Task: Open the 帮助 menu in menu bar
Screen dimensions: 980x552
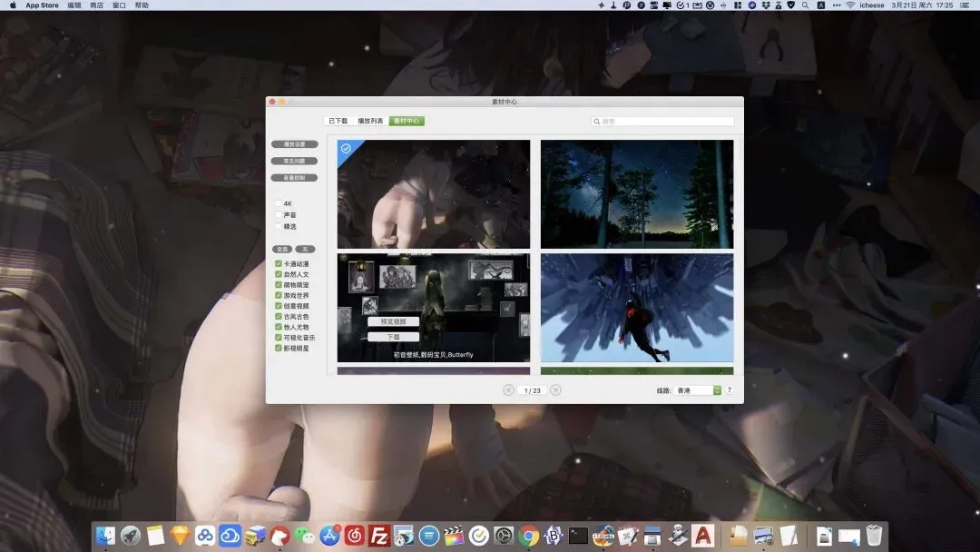Action: [142, 5]
